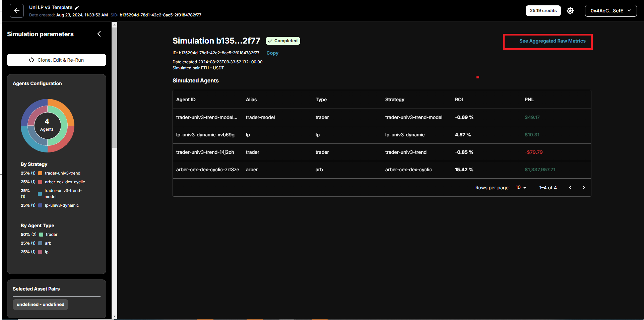This screenshot has height=320, width=644.
Task: Select teal trader-univ3-trend-model legend swatch
Action: [x=40, y=194]
